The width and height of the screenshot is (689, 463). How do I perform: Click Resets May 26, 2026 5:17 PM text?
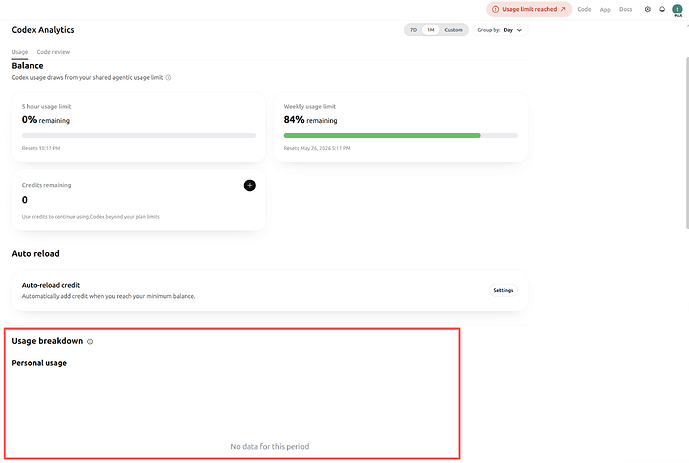(317, 148)
